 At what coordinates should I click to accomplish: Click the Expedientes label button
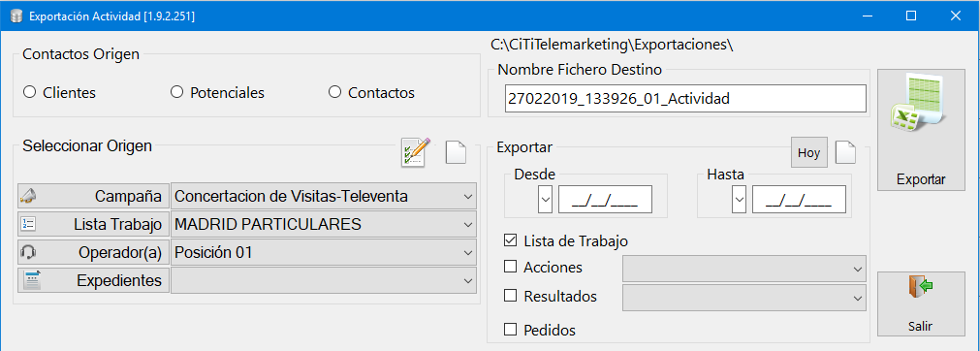pyautogui.click(x=94, y=281)
